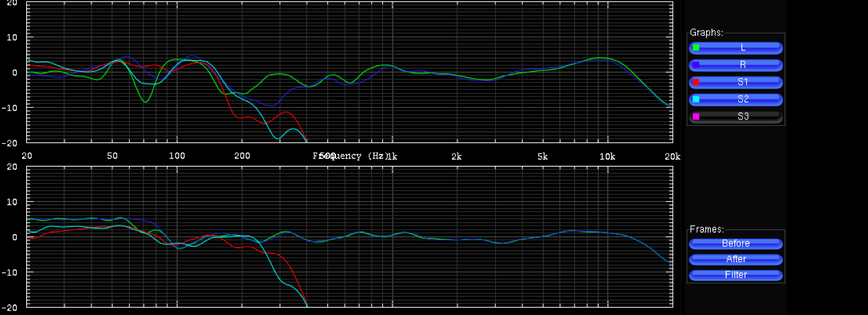Click the green L color swatch
The image size is (868, 315).
click(696, 47)
